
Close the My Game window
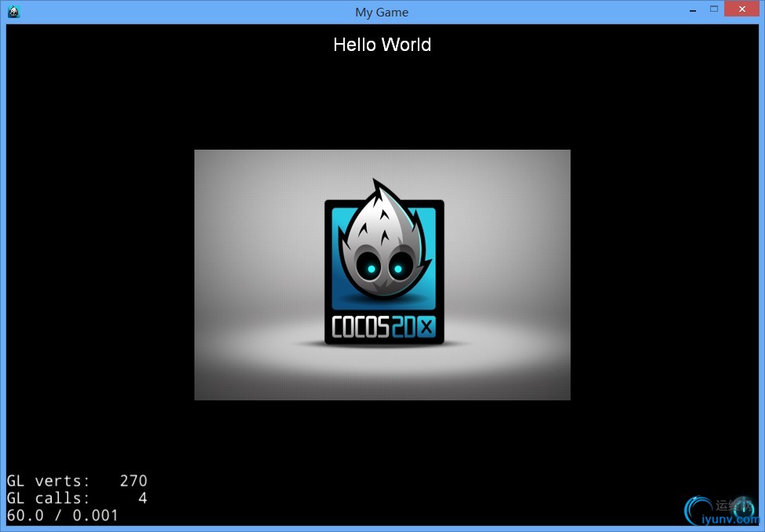tap(742, 9)
